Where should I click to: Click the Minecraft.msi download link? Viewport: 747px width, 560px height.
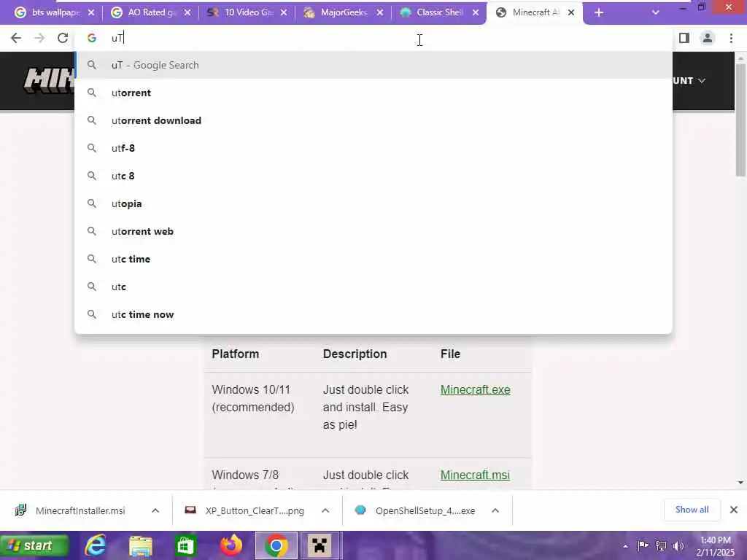pos(475,475)
